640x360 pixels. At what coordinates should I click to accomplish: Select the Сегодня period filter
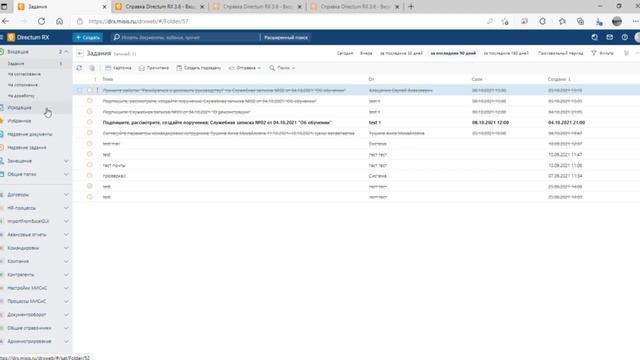click(x=344, y=53)
